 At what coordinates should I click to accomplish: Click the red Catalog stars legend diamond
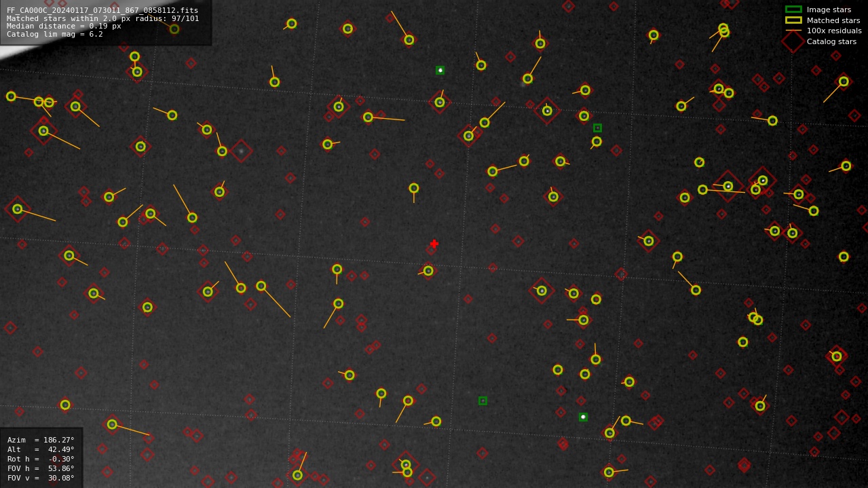click(x=793, y=41)
